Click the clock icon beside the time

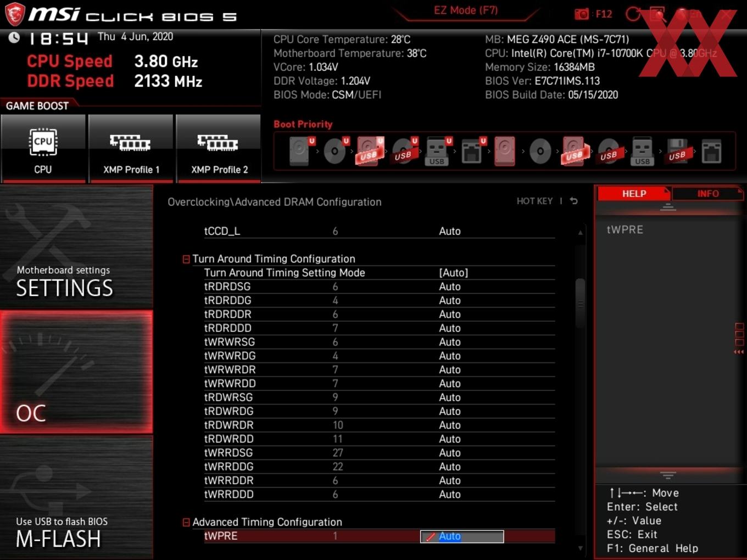coord(14,37)
